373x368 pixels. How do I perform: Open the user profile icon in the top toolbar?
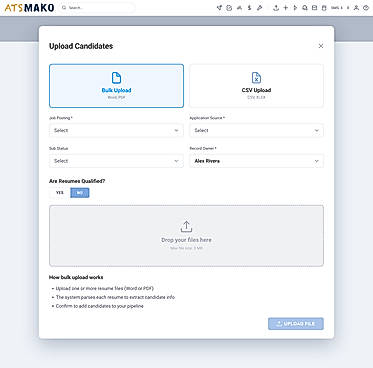[356, 8]
